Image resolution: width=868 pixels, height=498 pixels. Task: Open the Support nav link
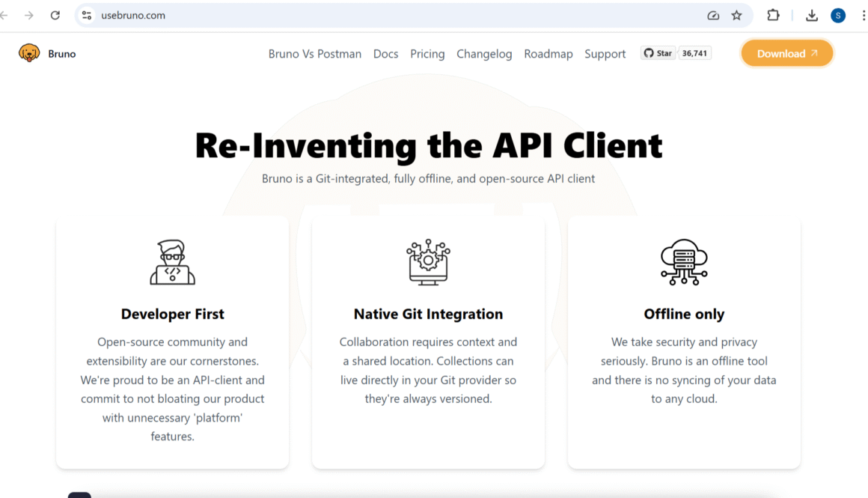(x=605, y=54)
